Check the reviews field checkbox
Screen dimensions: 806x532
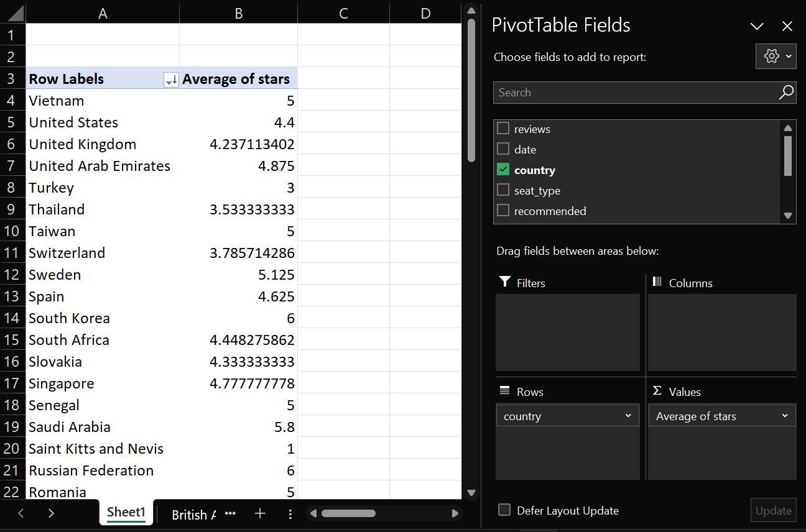tap(503, 129)
